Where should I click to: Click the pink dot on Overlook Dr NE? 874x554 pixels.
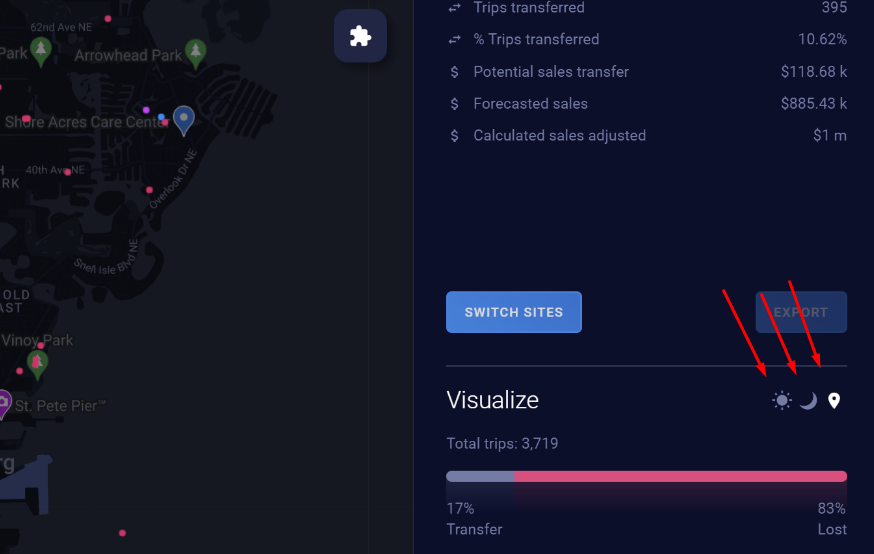coord(149,190)
